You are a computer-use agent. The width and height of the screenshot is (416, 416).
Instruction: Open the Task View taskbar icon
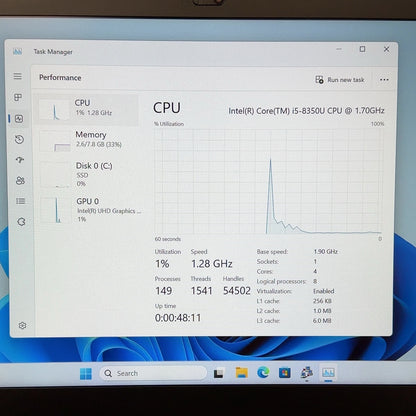tap(218, 373)
